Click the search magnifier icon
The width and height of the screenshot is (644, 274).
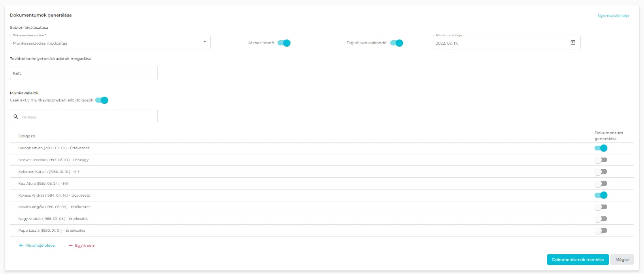pyautogui.click(x=16, y=117)
